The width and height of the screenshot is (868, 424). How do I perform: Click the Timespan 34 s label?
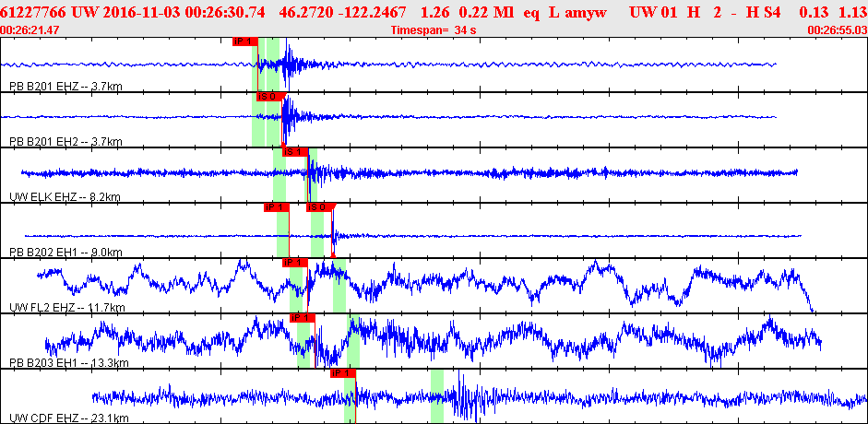tap(434, 30)
